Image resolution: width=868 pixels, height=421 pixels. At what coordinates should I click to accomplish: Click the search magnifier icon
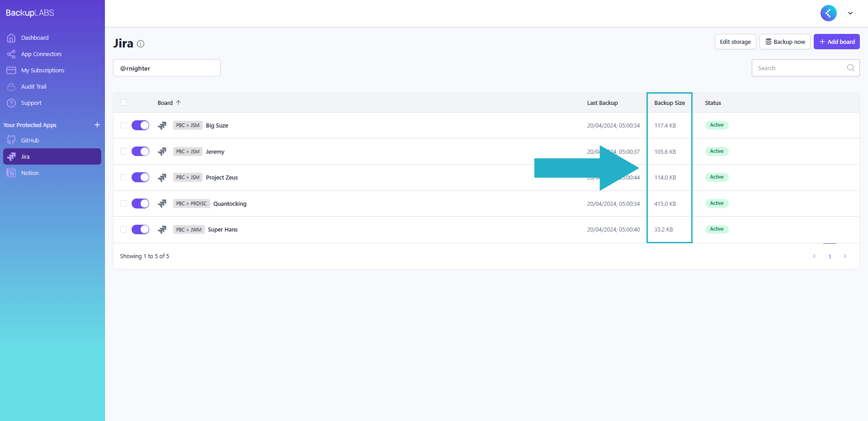(x=850, y=68)
